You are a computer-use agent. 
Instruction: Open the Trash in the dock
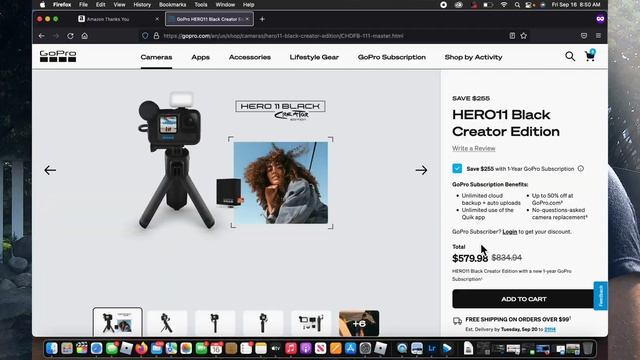(588, 348)
